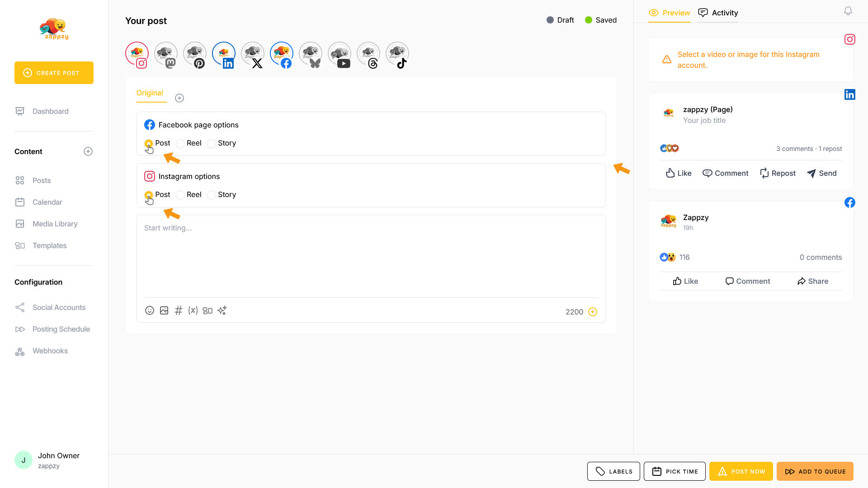Insert a variable with the (x) icon
The image size is (868, 488).
193,310
